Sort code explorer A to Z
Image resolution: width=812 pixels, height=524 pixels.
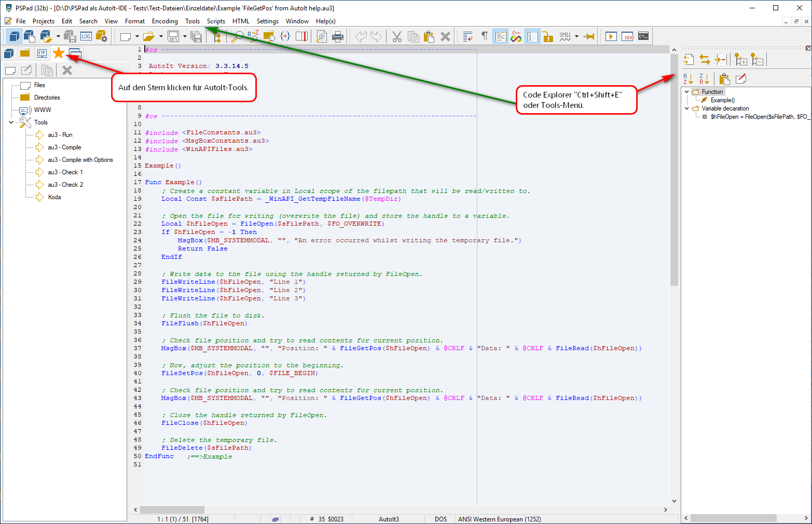[688, 79]
